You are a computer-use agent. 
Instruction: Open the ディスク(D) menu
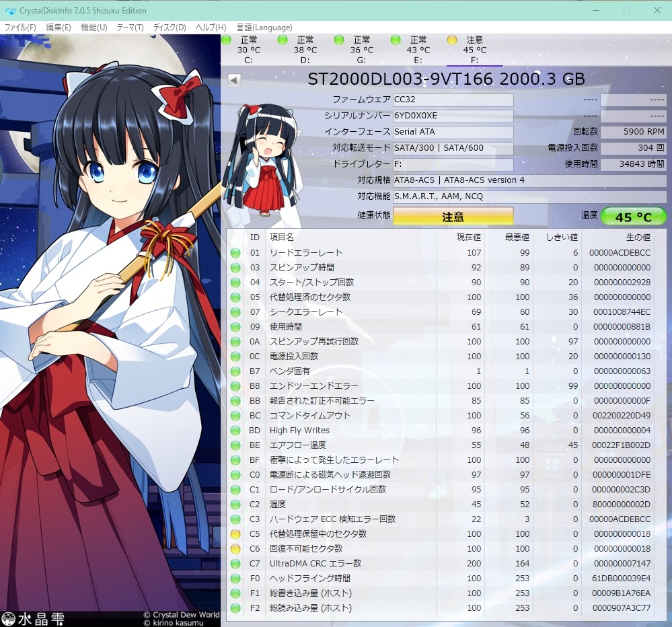tap(170, 28)
